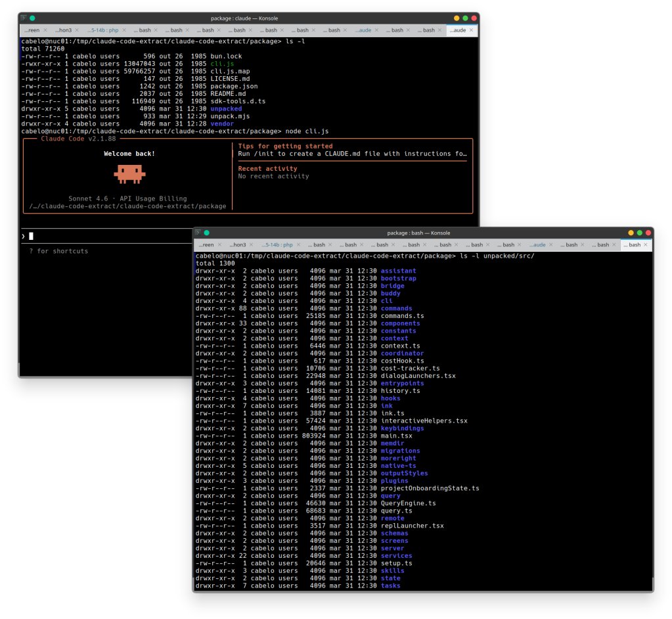Click the green dot icon in the bash window title bar
The width and height of the screenshot is (672, 619).
pos(206,233)
